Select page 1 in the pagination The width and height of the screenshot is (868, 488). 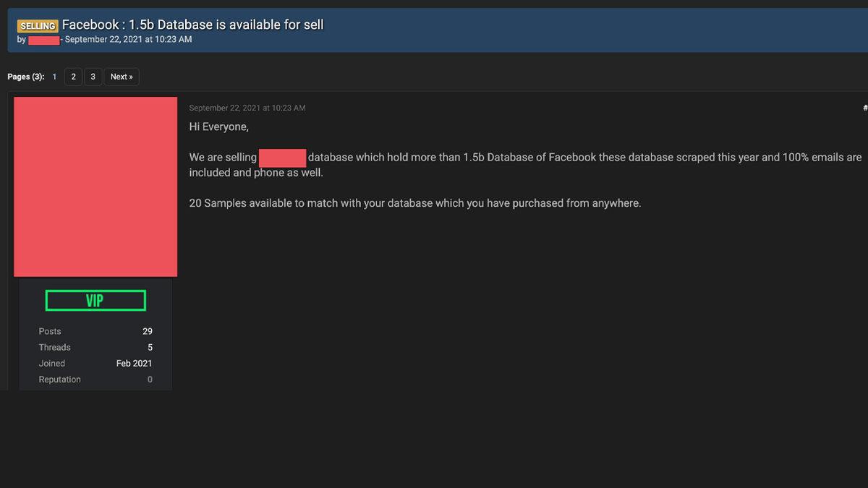54,76
